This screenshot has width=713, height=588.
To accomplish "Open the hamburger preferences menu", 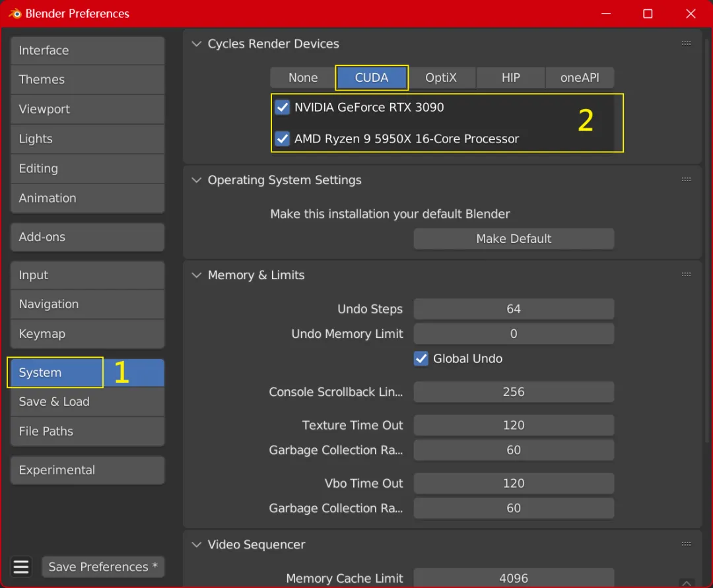I will coord(21,567).
